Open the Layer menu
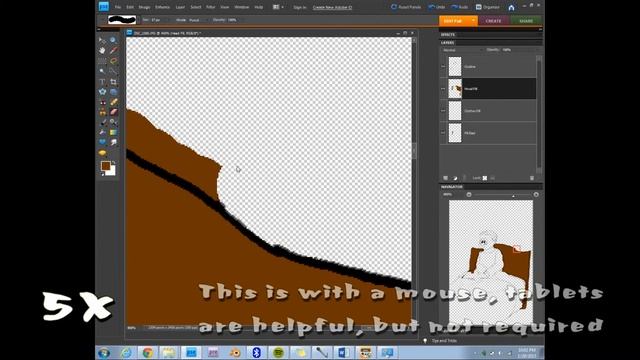 tap(180, 7)
